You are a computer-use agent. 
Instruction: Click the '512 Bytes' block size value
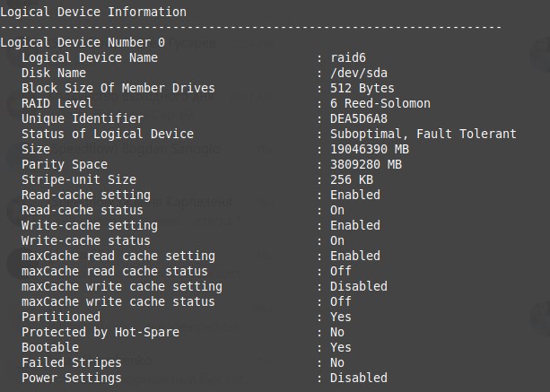tap(362, 88)
